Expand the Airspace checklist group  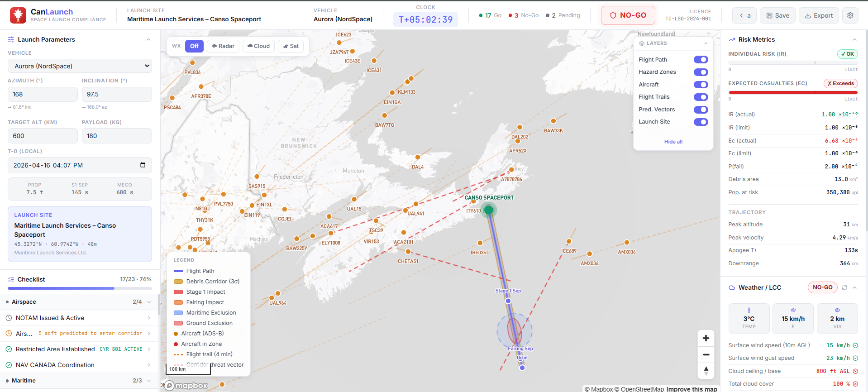(x=149, y=302)
